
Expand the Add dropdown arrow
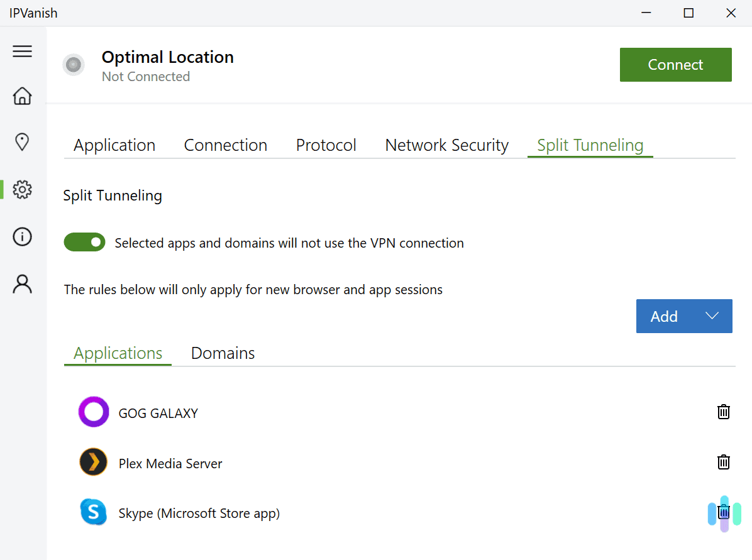pyautogui.click(x=712, y=316)
